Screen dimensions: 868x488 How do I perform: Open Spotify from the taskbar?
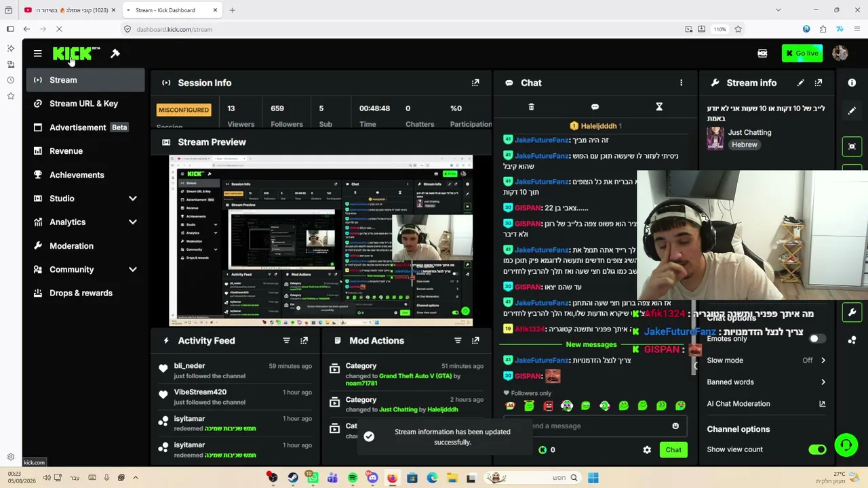(x=353, y=479)
